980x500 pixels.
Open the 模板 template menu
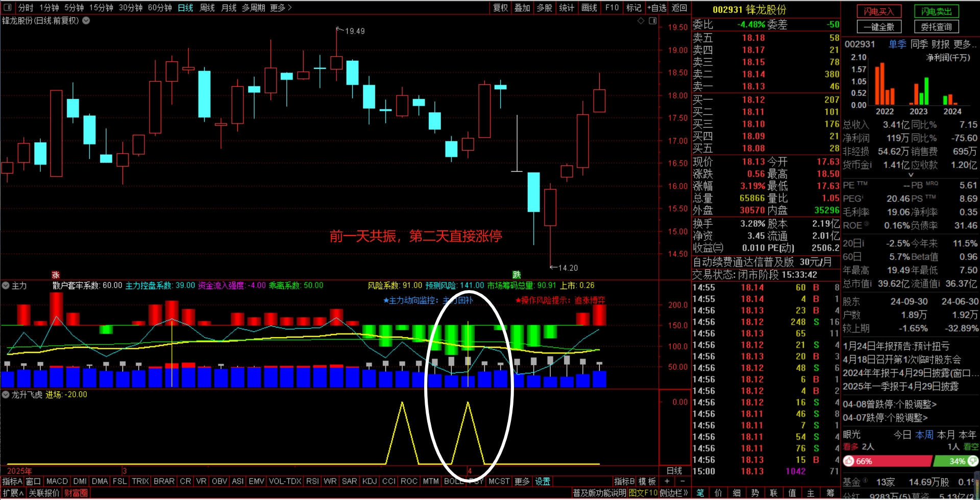tap(647, 482)
